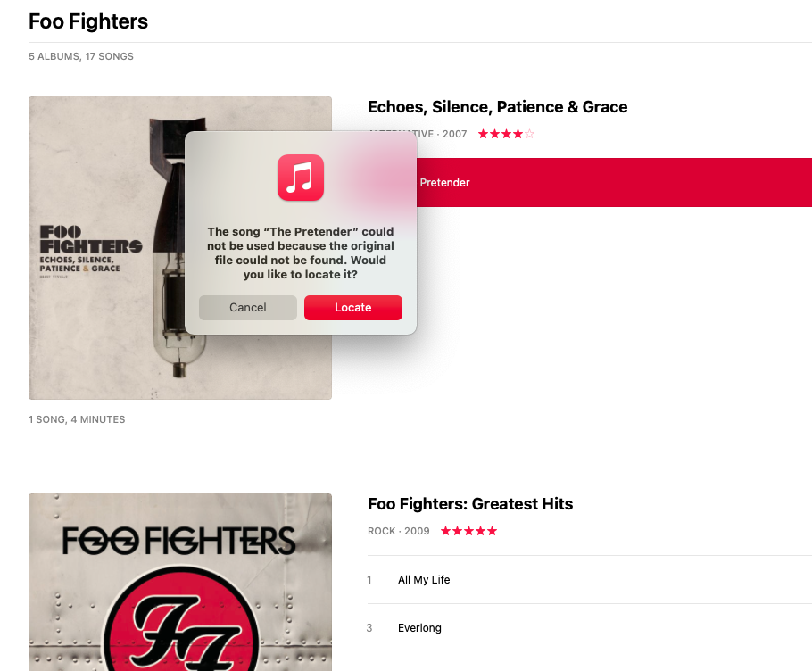Set Greatest Hits rating to three stars
This screenshot has width=812, height=671.
point(468,531)
